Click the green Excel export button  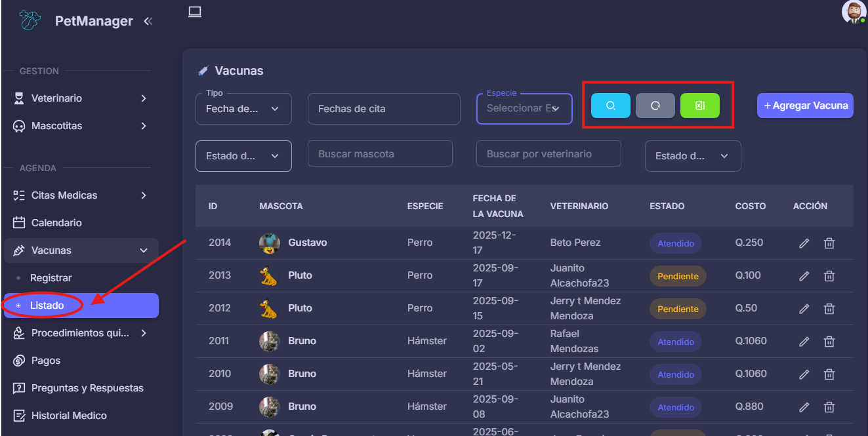[x=699, y=106]
